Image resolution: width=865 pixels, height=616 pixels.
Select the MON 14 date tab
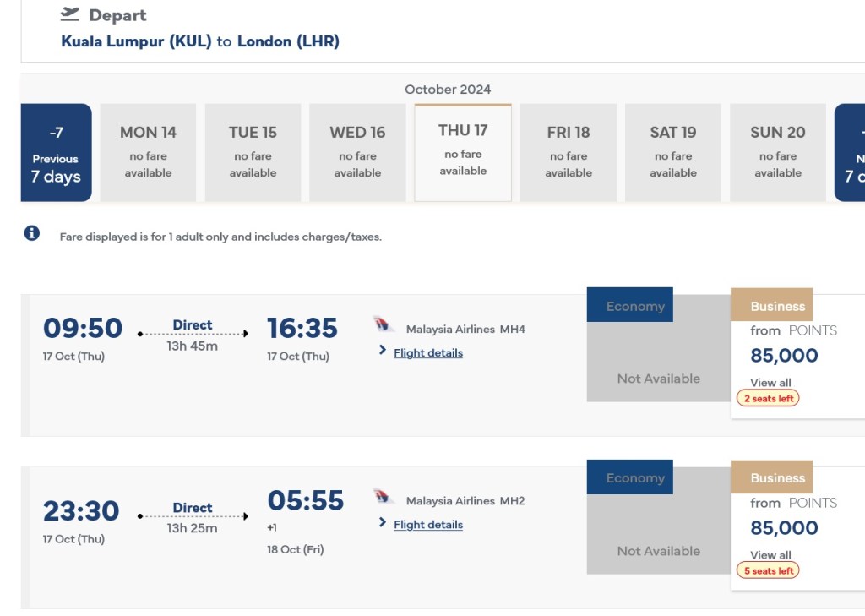(148, 153)
